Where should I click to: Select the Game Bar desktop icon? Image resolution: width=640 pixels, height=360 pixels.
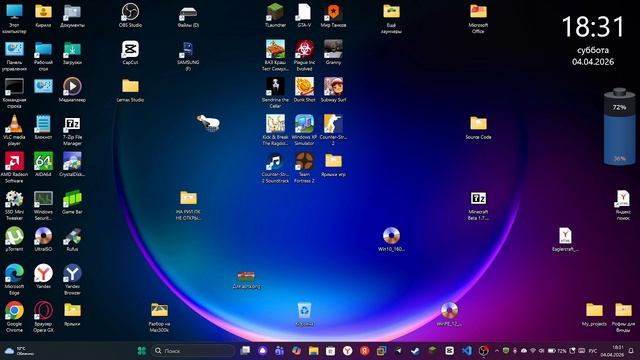72,202
